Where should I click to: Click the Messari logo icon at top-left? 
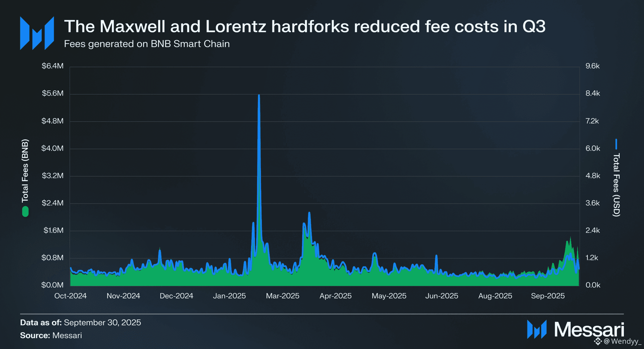pyautogui.click(x=37, y=33)
